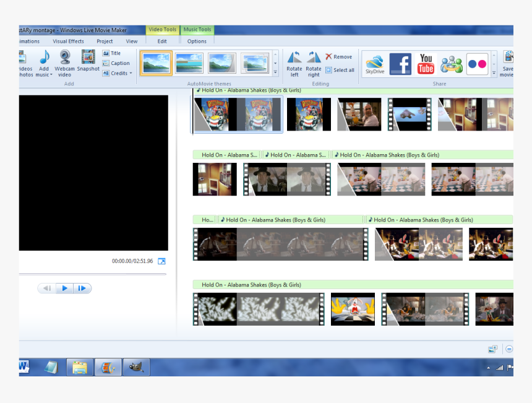Image resolution: width=532 pixels, height=403 pixels.
Task: Step to the previous frame
Action: [47, 288]
